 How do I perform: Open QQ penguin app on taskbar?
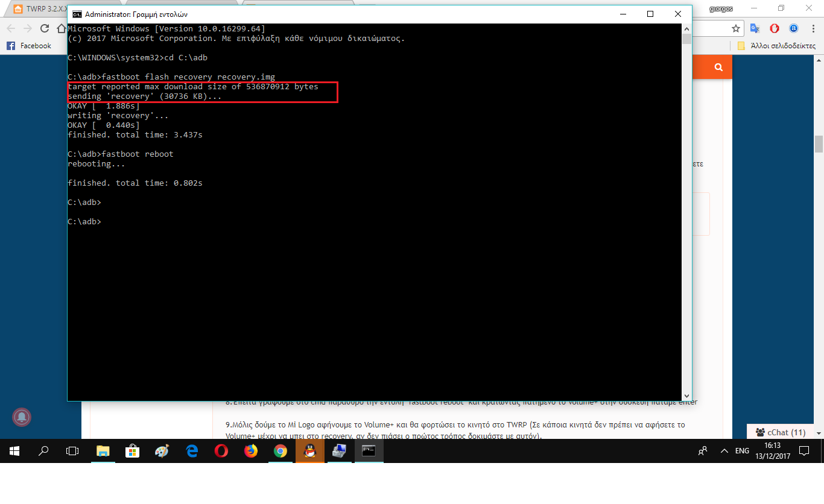pyautogui.click(x=310, y=450)
